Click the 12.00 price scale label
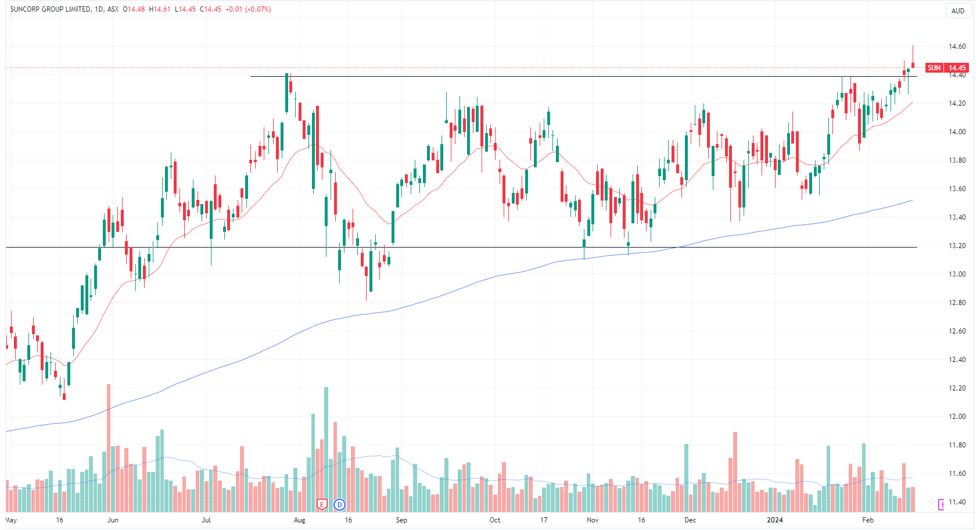Image resolution: width=980 pixels, height=530 pixels. (957, 417)
